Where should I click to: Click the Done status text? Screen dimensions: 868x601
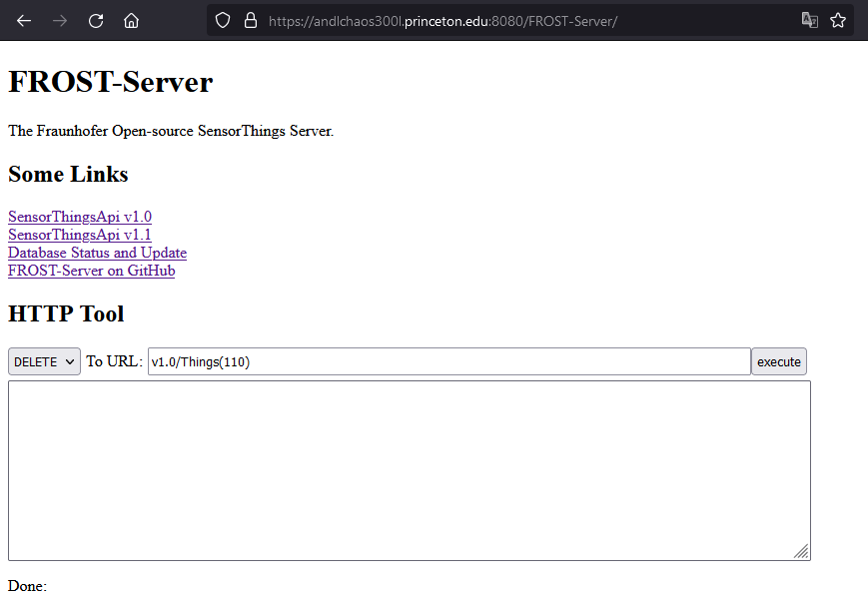point(27,586)
